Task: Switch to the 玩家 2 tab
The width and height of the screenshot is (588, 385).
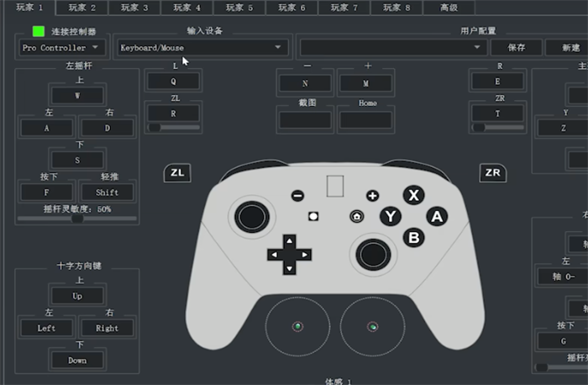Action: pos(81,8)
